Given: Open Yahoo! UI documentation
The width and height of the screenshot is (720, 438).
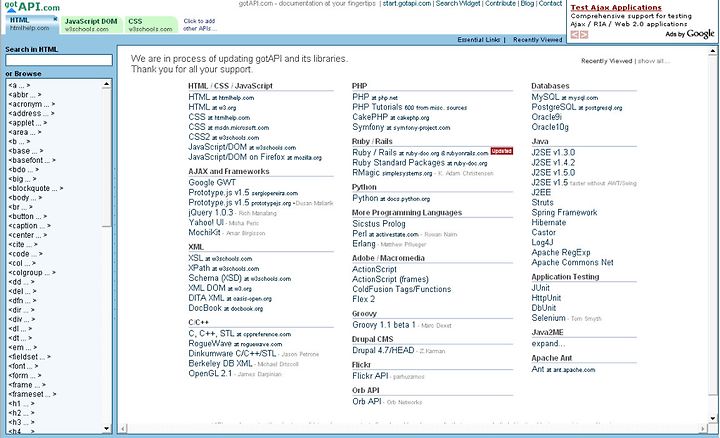Looking at the screenshot, I should pos(206,223).
